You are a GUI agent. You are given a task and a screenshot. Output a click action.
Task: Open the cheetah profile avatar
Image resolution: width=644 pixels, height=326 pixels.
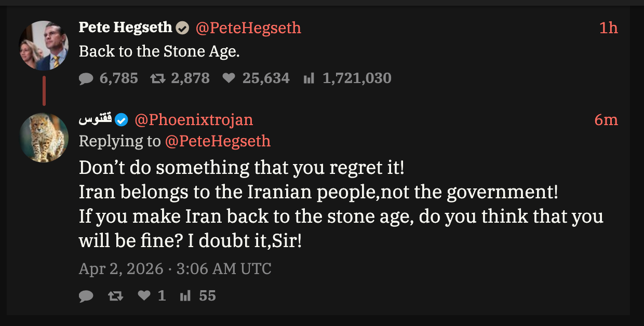(44, 138)
